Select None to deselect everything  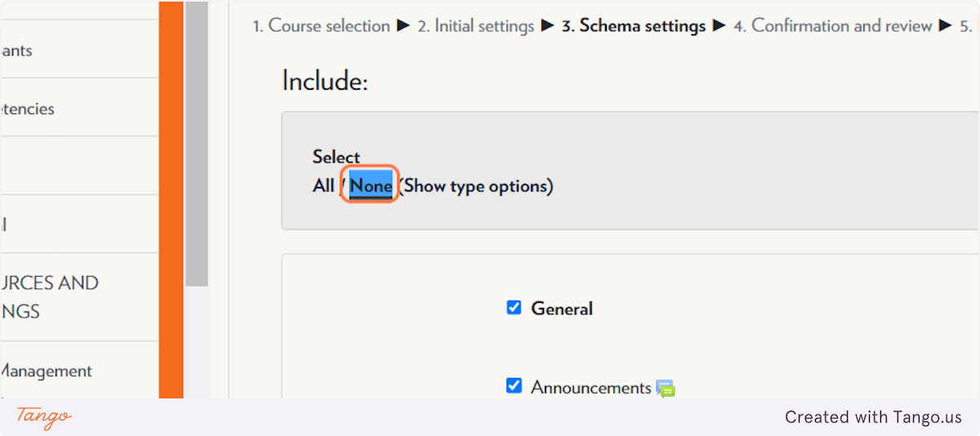(371, 186)
